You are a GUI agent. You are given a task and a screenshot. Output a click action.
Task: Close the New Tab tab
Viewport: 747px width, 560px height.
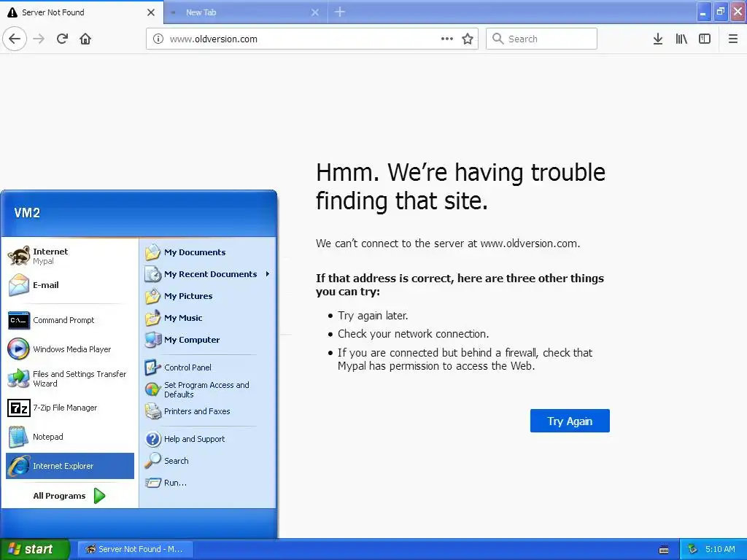point(315,12)
